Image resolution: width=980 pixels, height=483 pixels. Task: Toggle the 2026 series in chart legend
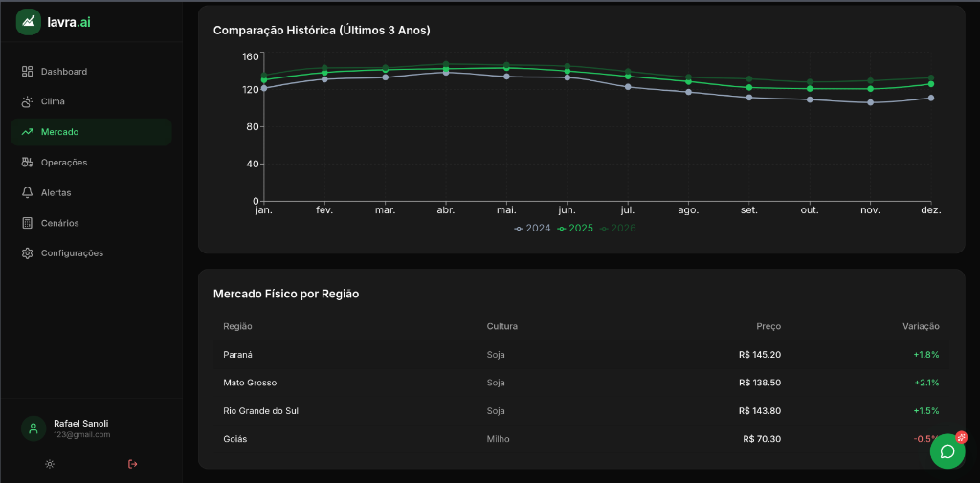tap(618, 229)
